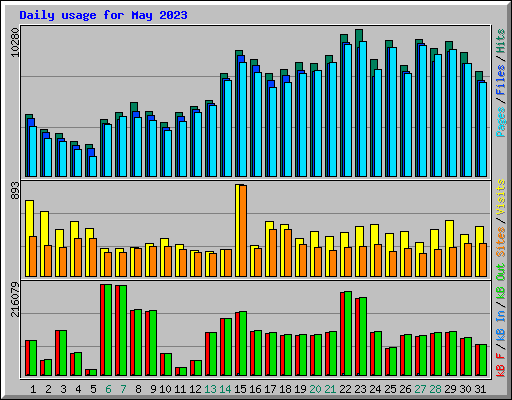512x400 pixels.
Task: Click the 'Files' legend label
Action: [x=501, y=80]
